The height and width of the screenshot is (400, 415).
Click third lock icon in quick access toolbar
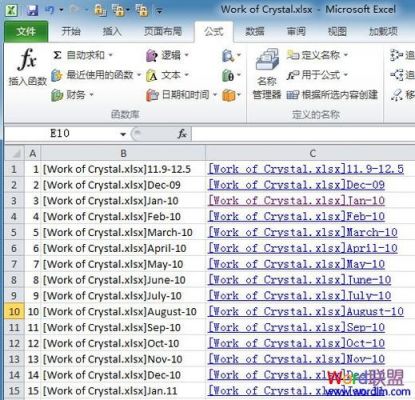pyautogui.click(x=142, y=10)
